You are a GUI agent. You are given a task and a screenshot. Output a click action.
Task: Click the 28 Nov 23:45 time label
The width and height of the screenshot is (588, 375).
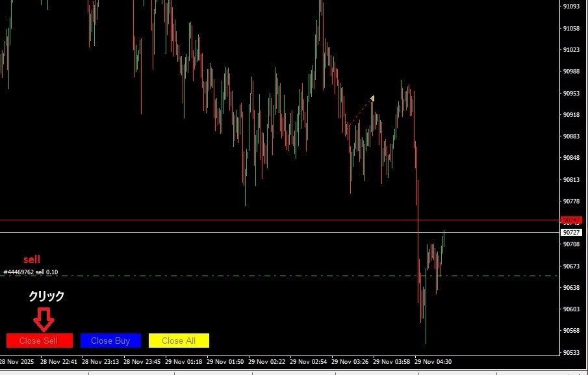(142, 362)
